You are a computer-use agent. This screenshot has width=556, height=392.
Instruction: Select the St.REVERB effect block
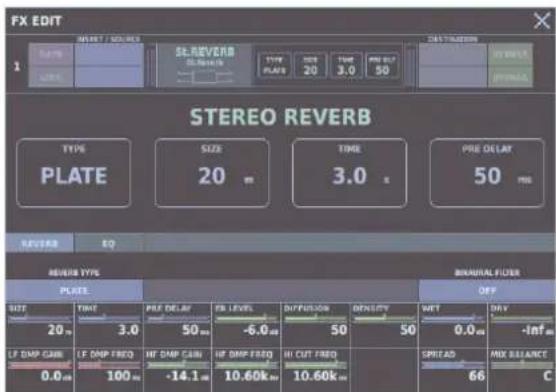[x=205, y=65]
